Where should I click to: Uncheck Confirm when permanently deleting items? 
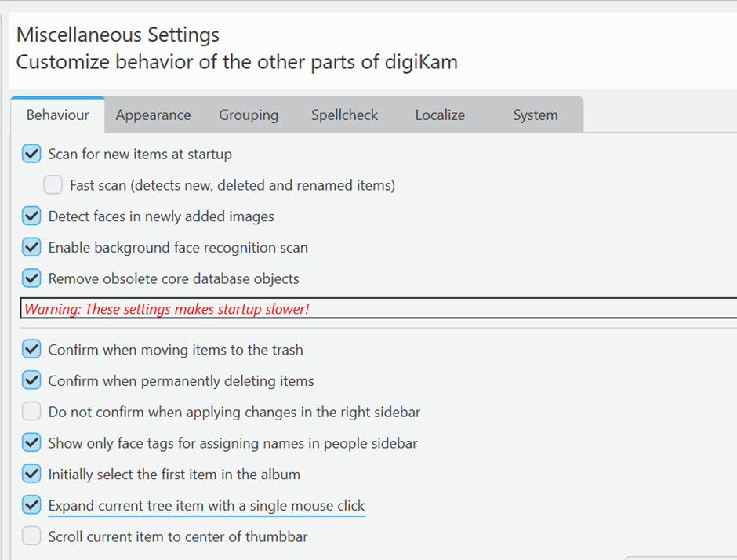tap(31, 380)
